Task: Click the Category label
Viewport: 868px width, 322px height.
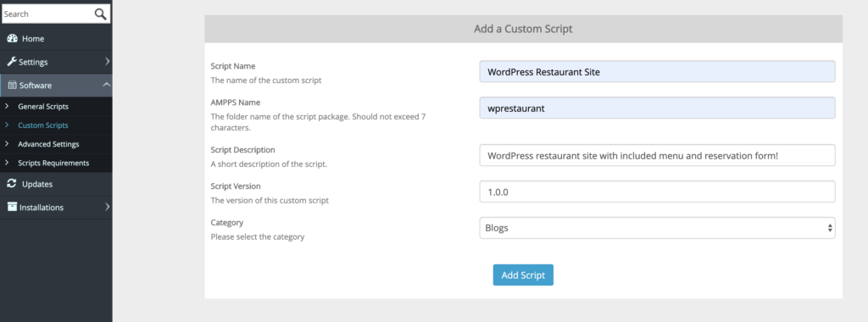Action: pyautogui.click(x=227, y=222)
